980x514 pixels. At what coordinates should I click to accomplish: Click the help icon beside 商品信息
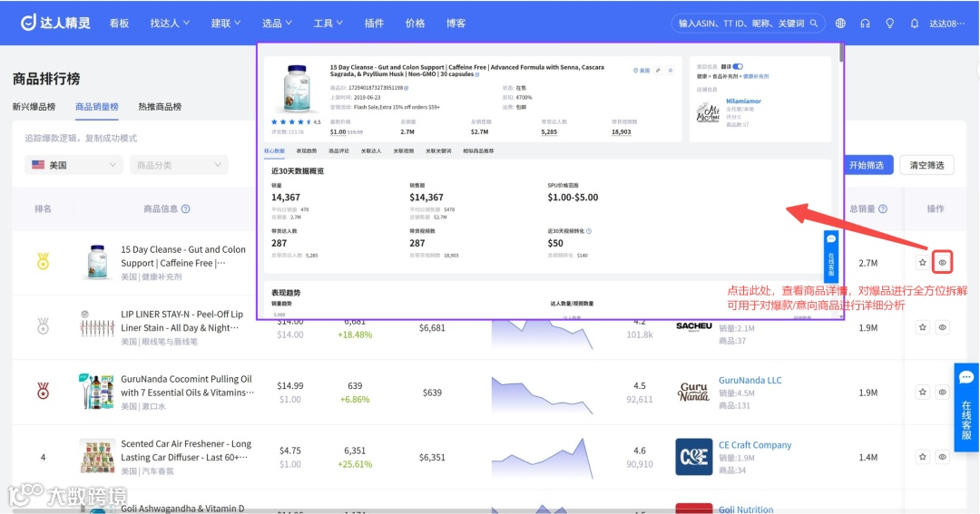tap(186, 209)
